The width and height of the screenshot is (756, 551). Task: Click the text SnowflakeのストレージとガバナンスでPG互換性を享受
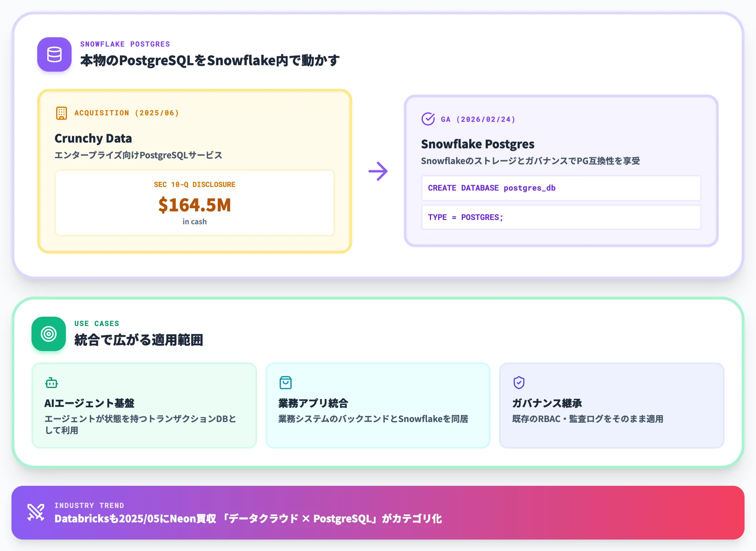point(530,161)
